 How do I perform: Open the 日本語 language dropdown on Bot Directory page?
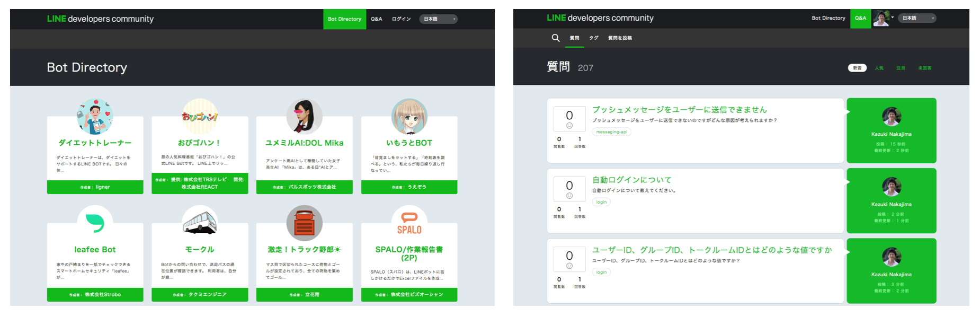pyautogui.click(x=439, y=19)
